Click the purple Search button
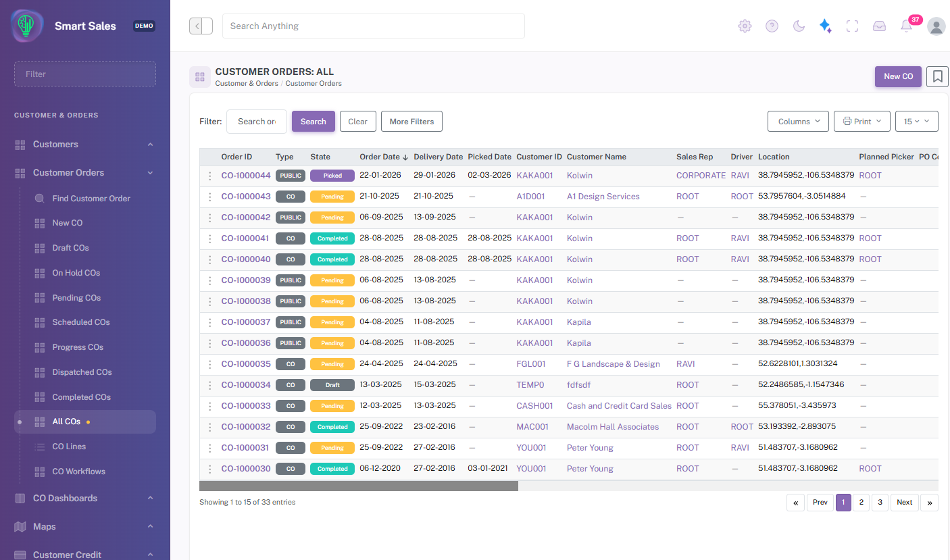Viewport: 950px width, 560px height. (314, 122)
